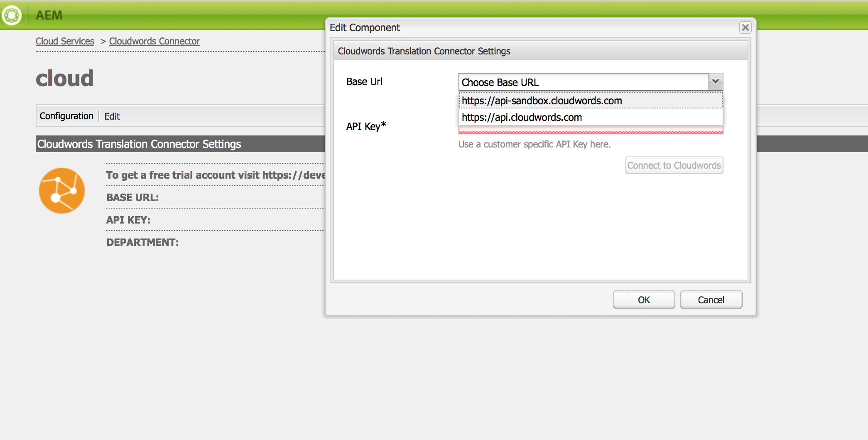Click the AEM logo icon
Viewport: 868px width, 440px height.
pos(12,15)
